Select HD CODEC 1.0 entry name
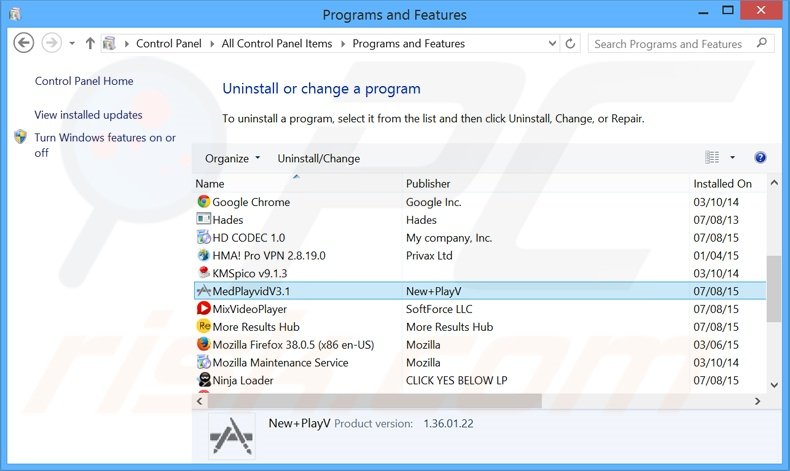Viewport: 790px width, 471px height. pyautogui.click(x=248, y=238)
